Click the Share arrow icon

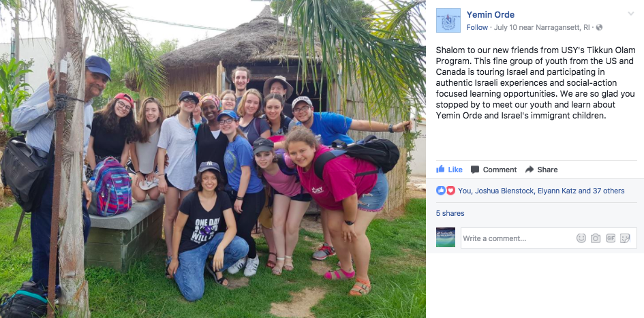(530, 170)
